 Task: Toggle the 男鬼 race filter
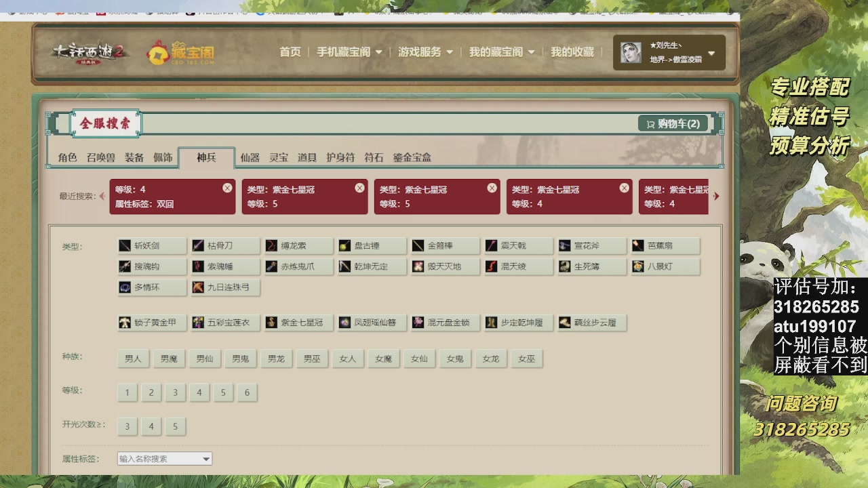pos(241,359)
